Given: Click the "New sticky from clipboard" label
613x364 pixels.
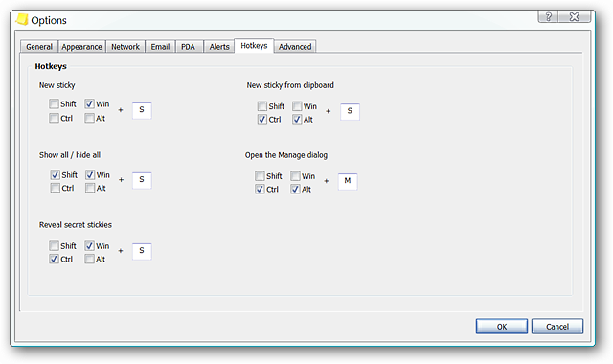Looking at the screenshot, I should tap(290, 85).
